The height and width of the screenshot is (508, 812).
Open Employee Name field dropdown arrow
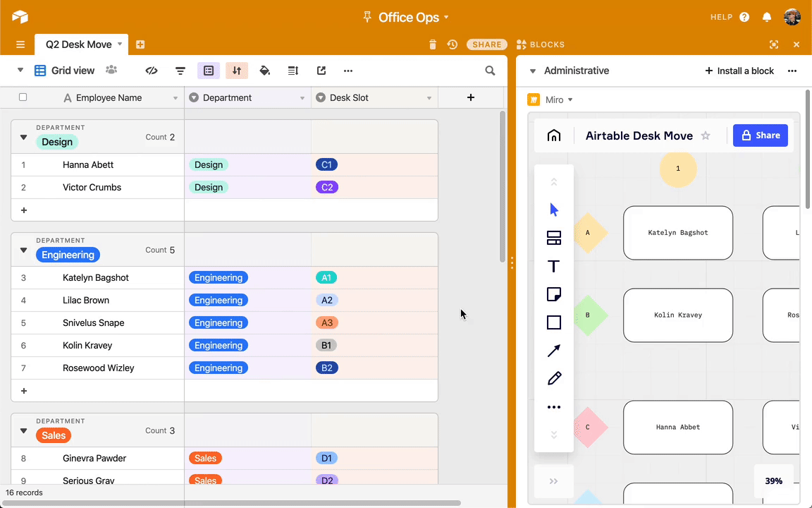[175, 98]
